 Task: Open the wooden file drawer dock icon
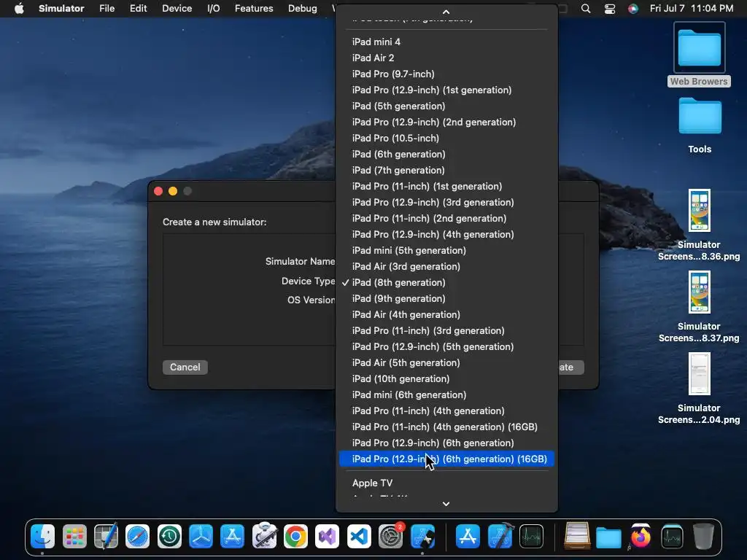[x=577, y=537]
